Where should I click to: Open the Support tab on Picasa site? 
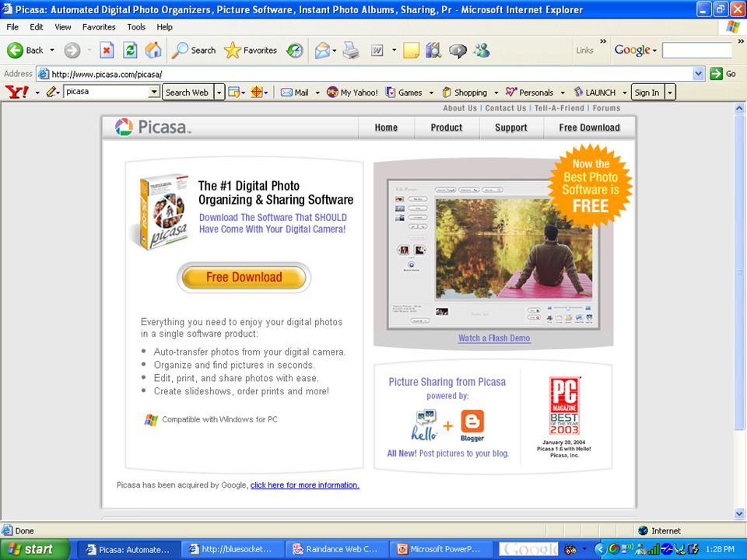510,128
